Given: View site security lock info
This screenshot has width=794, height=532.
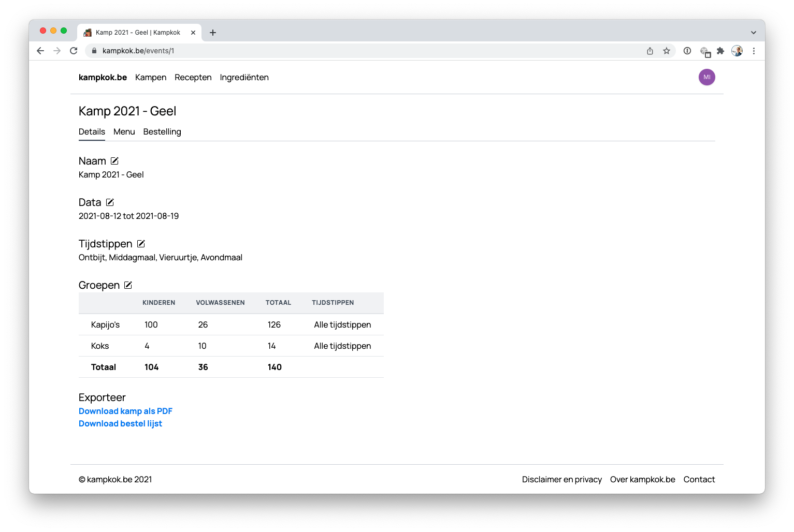Looking at the screenshot, I should 94,51.
